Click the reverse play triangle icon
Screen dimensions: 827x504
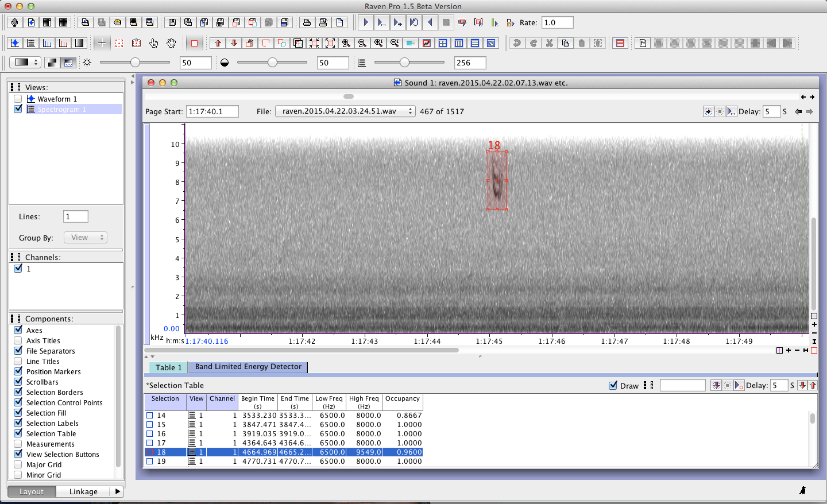pos(430,22)
